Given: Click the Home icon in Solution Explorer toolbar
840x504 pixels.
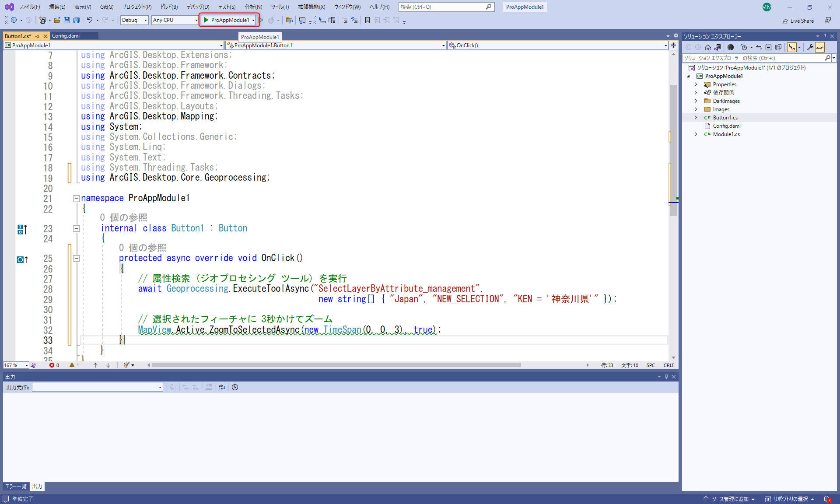Looking at the screenshot, I should coord(707,47).
